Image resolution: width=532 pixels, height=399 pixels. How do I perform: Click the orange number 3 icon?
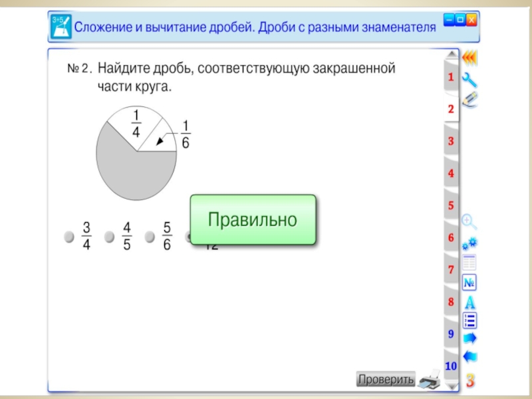tap(470, 380)
